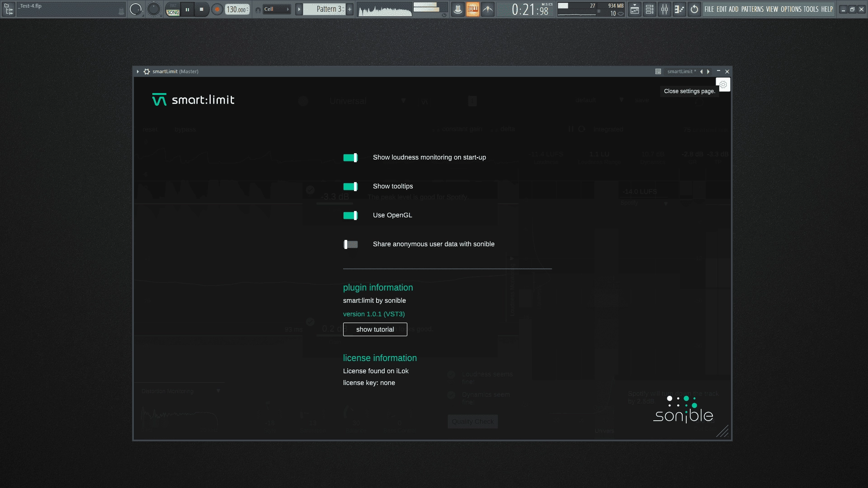
Task: Click the master pitch knob
Action: [x=154, y=9]
